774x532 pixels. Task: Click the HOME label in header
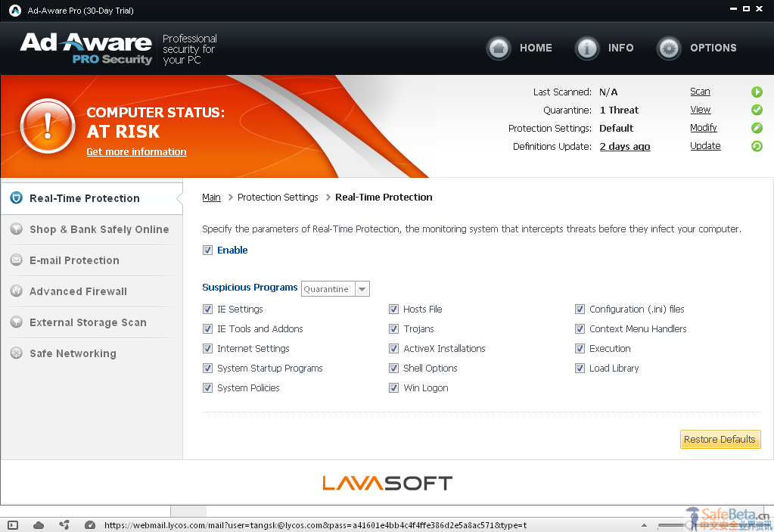[536, 48]
